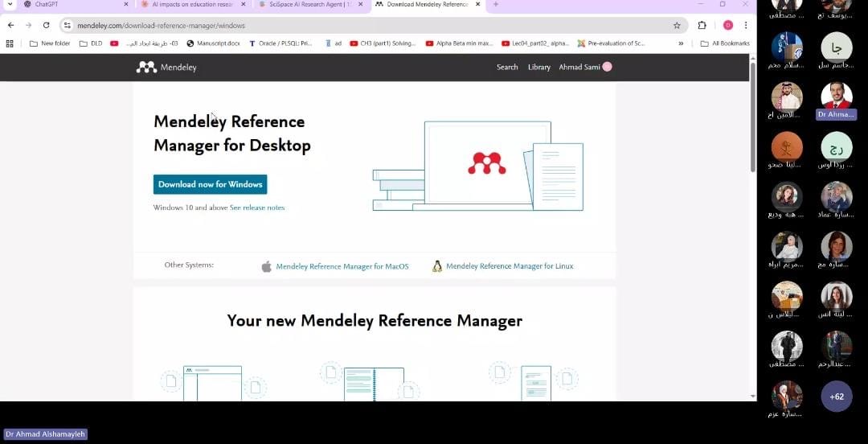Reload the page with the refresh icon
The width and height of the screenshot is (868, 444).
[46, 25]
